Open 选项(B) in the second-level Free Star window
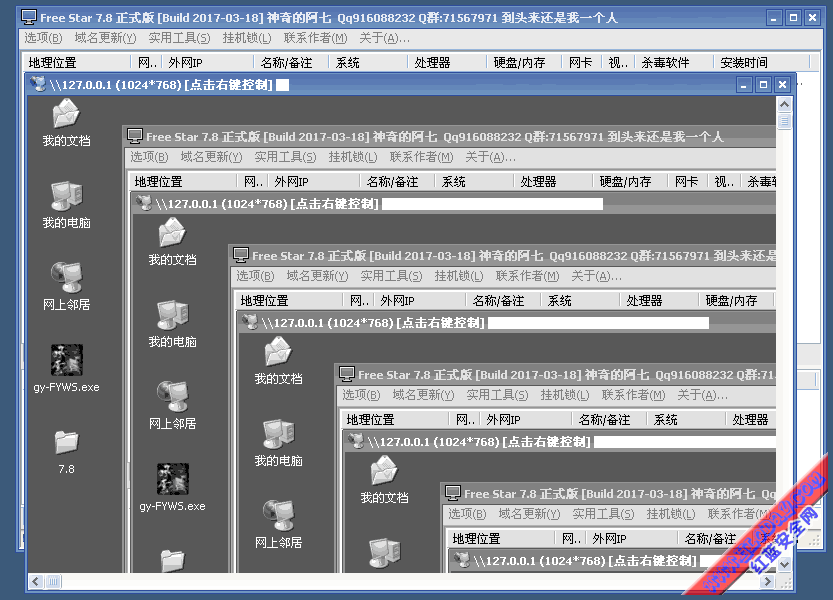Image resolution: width=833 pixels, height=600 pixels. [149, 157]
